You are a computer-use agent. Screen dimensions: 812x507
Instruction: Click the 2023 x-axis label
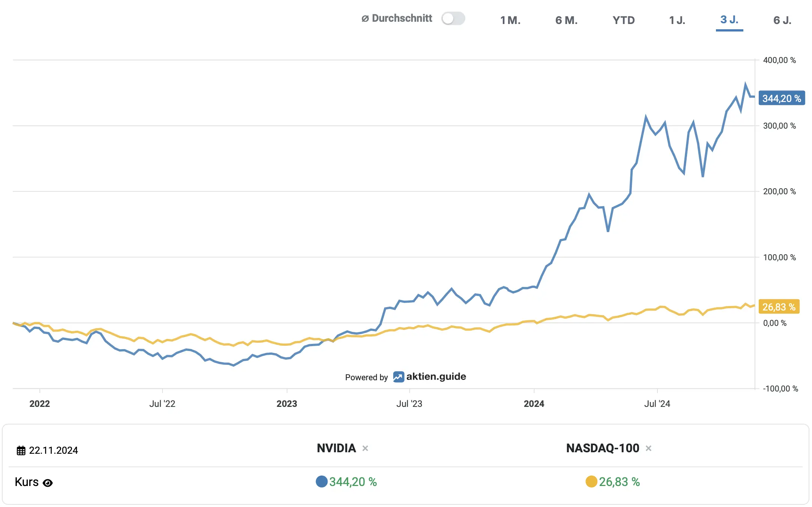(x=287, y=404)
